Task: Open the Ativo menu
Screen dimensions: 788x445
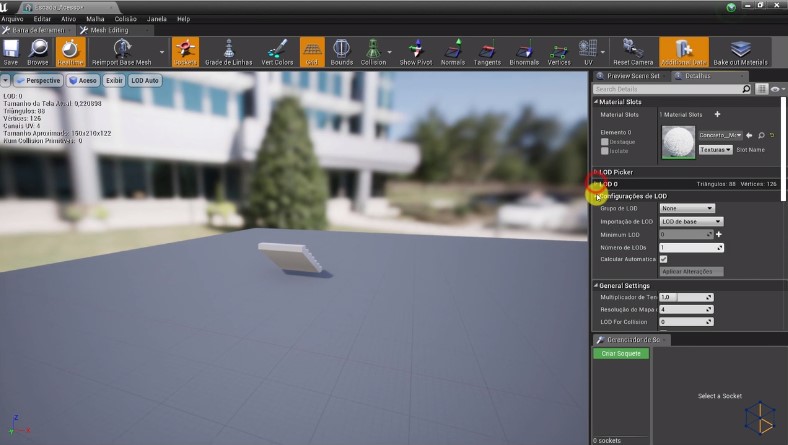Action: pos(68,19)
